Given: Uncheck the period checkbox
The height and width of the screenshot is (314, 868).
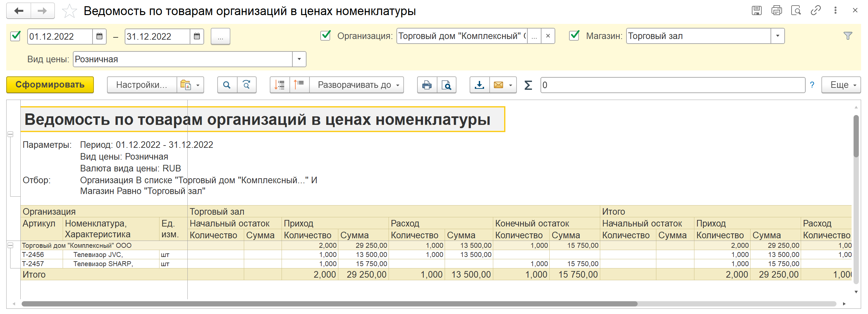Looking at the screenshot, I should coord(15,36).
